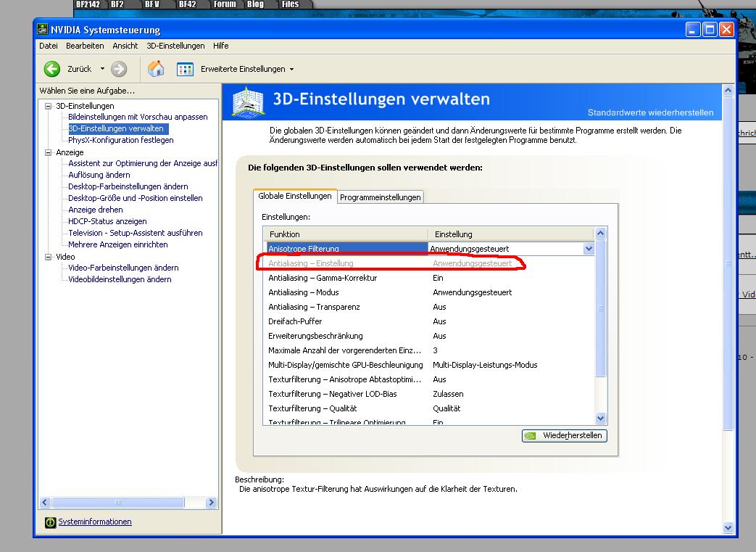
Task: Collapse the Video tree node
Action: click(x=49, y=258)
